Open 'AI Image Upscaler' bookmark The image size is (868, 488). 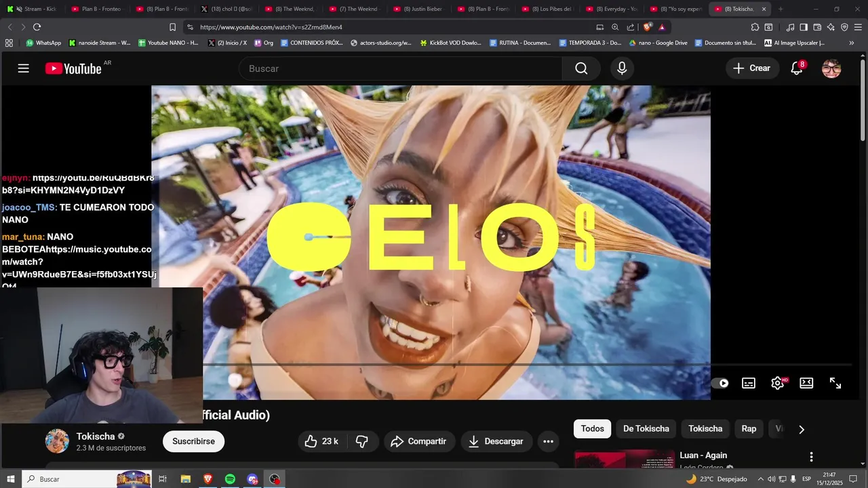click(x=794, y=43)
